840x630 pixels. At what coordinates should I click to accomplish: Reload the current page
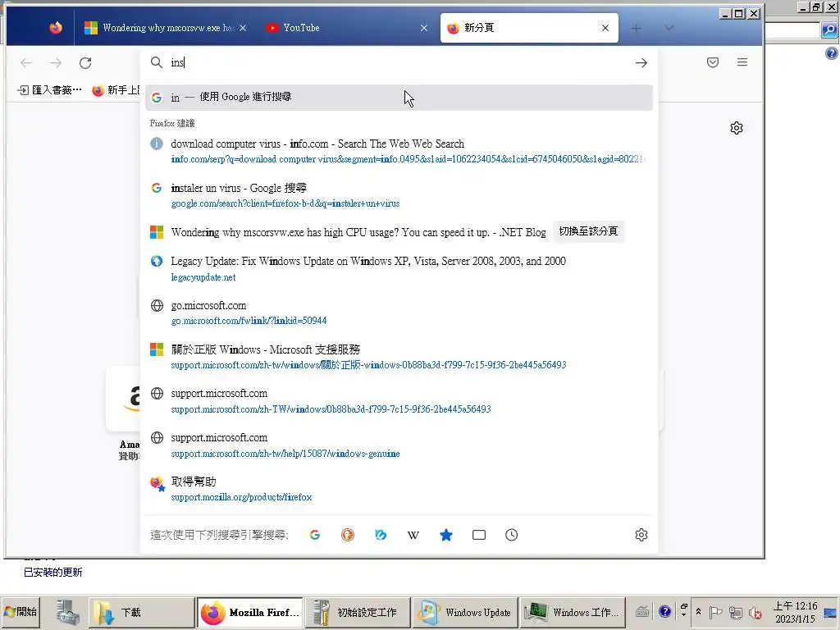point(85,62)
